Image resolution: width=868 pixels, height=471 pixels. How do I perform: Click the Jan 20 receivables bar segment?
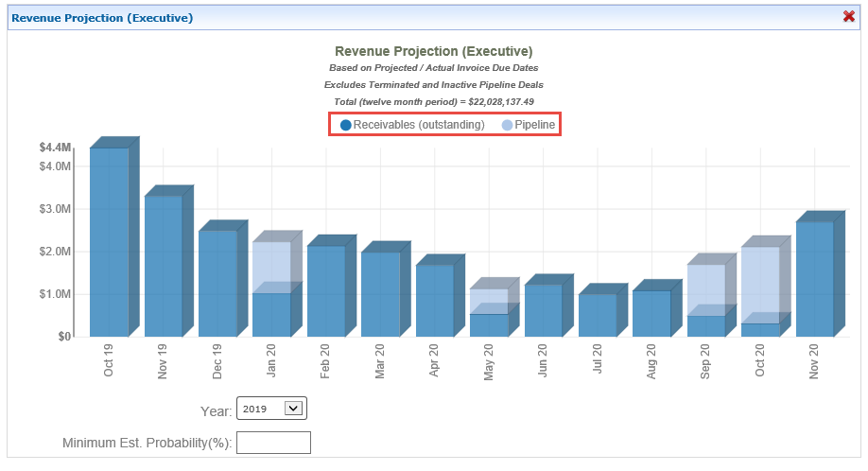pos(271,315)
